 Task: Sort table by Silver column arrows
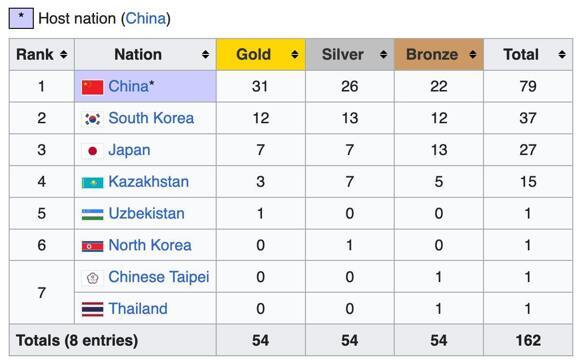(384, 55)
